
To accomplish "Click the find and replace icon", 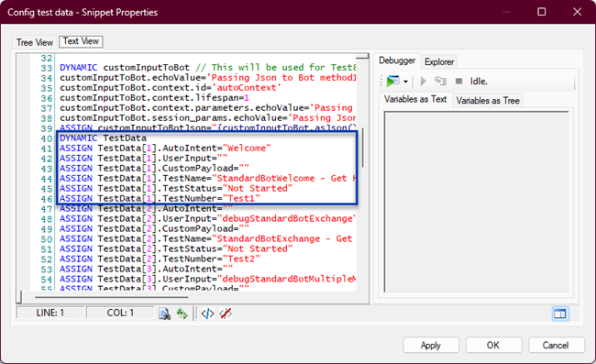I will (x=182, y=314).
